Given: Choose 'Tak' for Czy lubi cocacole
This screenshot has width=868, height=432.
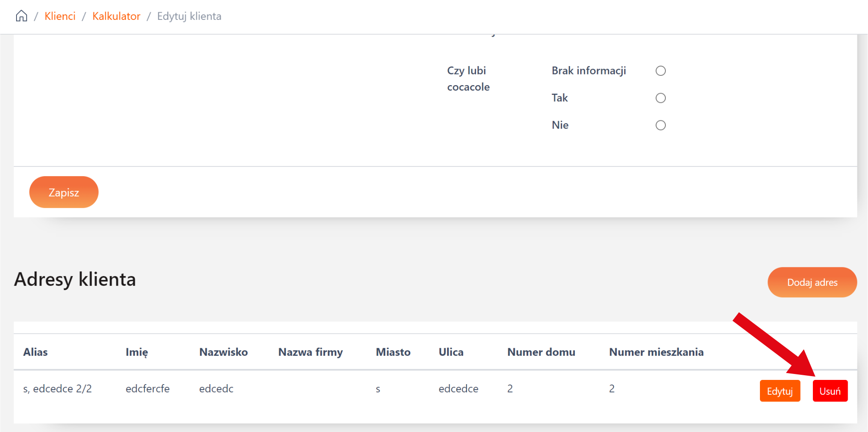Looking at the screenshot, I should (x=660, y=98).
